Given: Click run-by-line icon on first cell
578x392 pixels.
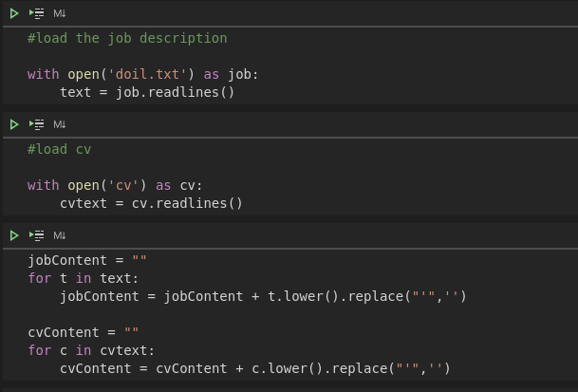Looking at the screenshot, I should click(x=37, y=13).
